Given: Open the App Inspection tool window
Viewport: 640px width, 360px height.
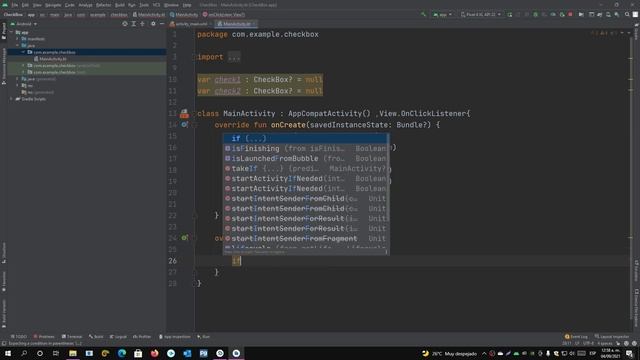Looking at the screenshot, I should coord(175,337).
